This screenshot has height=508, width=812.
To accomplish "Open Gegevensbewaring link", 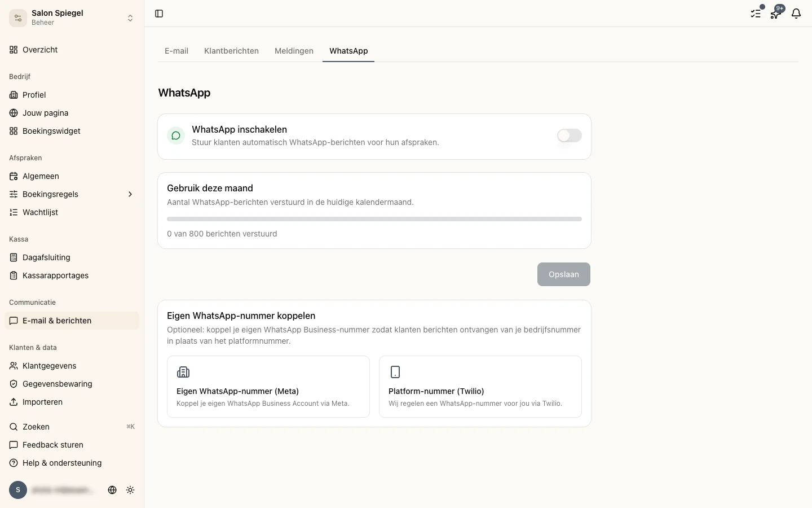I will tap(72, 384).
